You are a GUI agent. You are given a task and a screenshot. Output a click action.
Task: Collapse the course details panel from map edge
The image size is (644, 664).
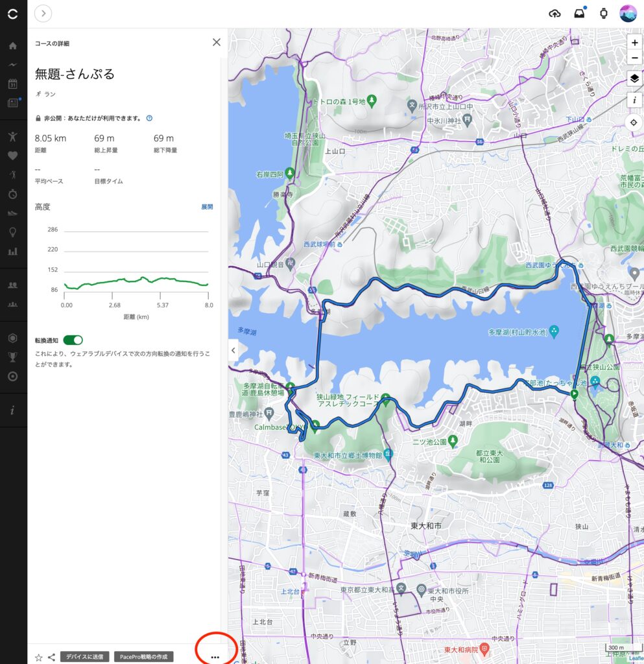(x=233, y=350)
